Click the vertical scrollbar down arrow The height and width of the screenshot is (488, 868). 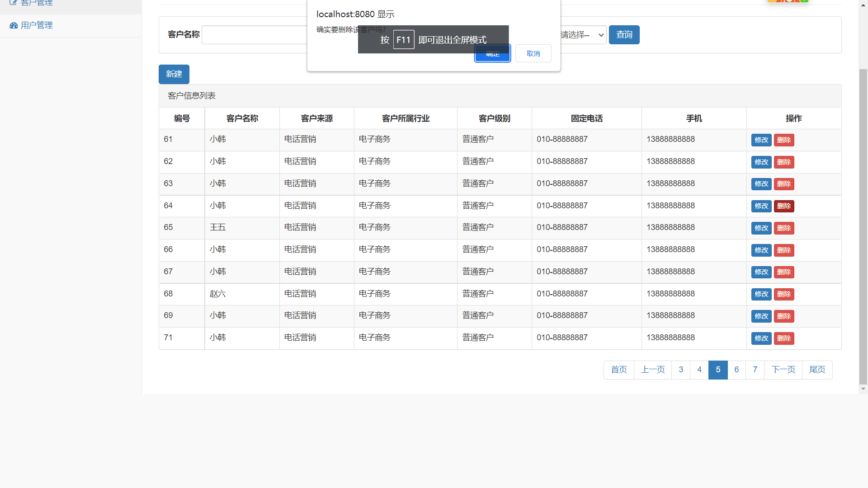[x=863, y=389]
